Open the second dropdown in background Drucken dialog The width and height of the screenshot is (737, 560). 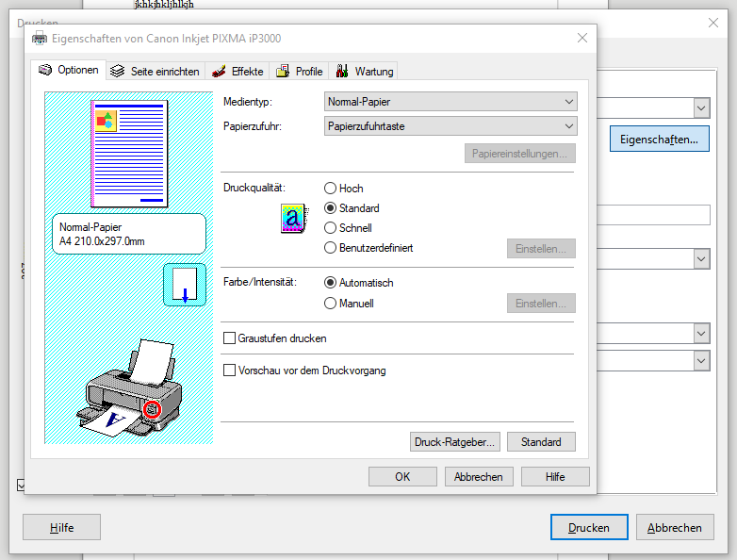point(701,259)
